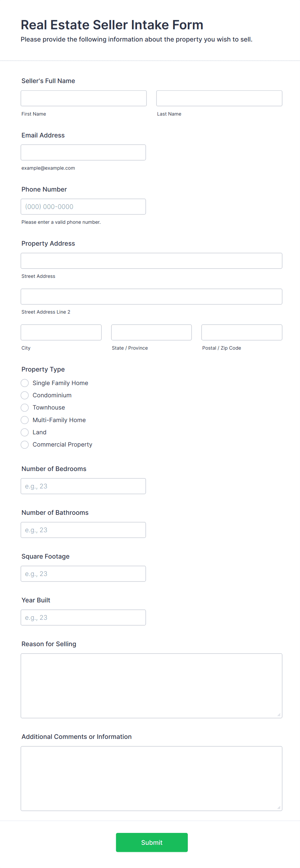Select the Condominium property type
The width and height of the screenshot is (300, 868).
point(25,395)
